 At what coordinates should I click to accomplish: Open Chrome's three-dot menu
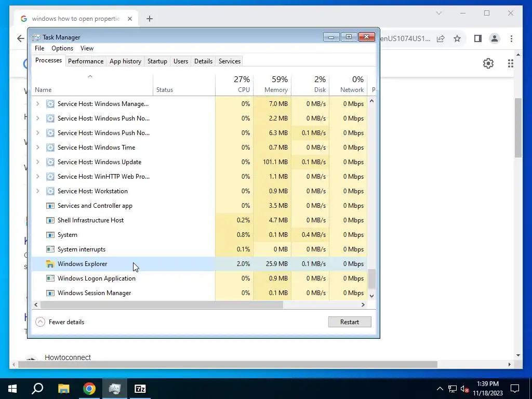click(x=511, y=38)
